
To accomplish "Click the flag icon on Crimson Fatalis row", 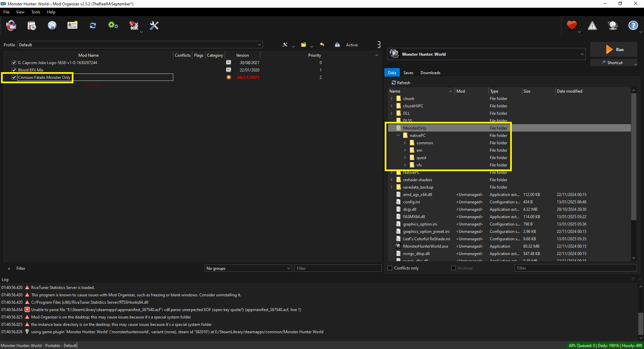I will [x=229, y=78].
